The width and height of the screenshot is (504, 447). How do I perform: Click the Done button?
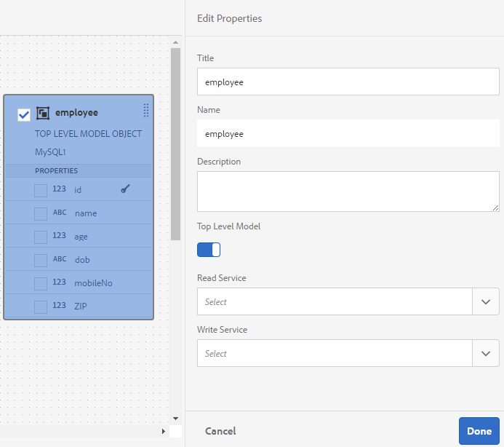click(479, 431)
